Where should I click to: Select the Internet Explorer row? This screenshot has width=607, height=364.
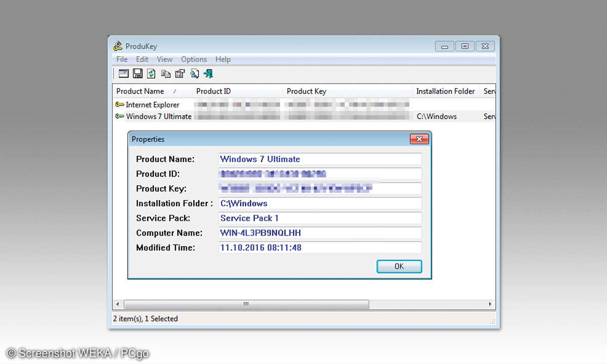(x=303, y=105)
